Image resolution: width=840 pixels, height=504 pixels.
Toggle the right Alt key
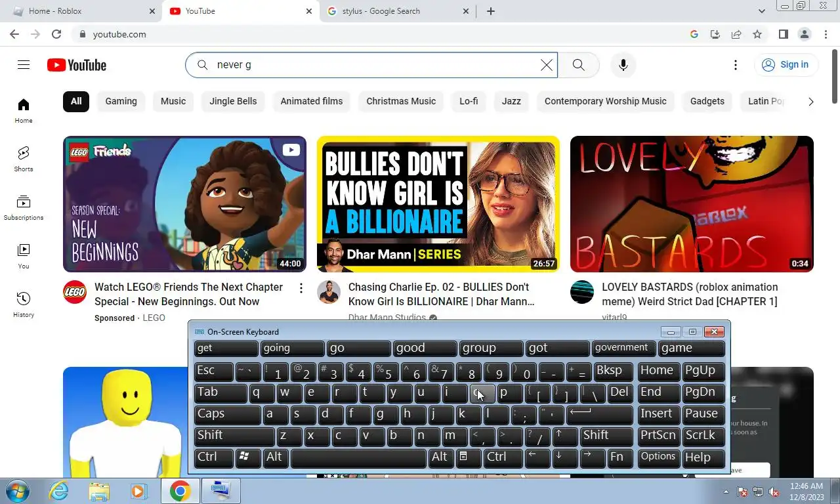click(x=440, y=457)
